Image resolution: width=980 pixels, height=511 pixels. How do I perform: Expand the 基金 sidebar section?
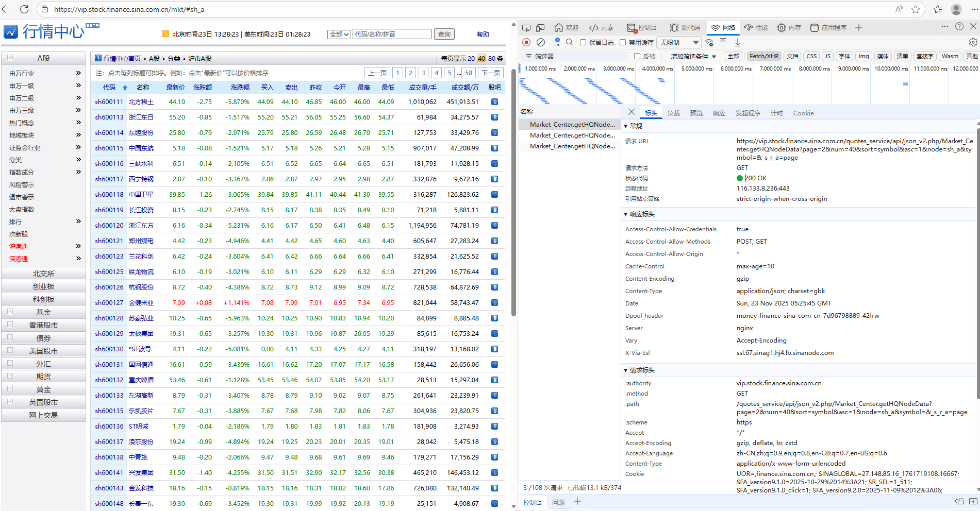(x=10, y=312)
